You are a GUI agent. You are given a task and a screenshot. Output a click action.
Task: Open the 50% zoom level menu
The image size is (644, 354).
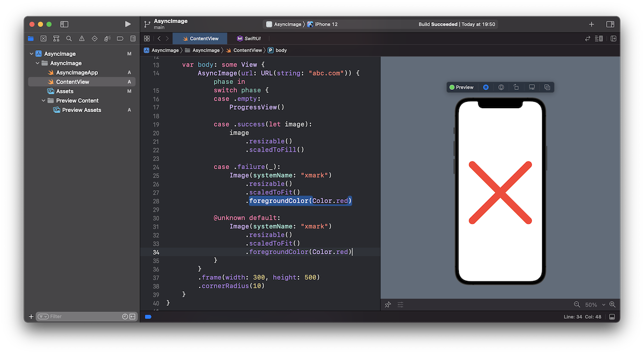595,305
